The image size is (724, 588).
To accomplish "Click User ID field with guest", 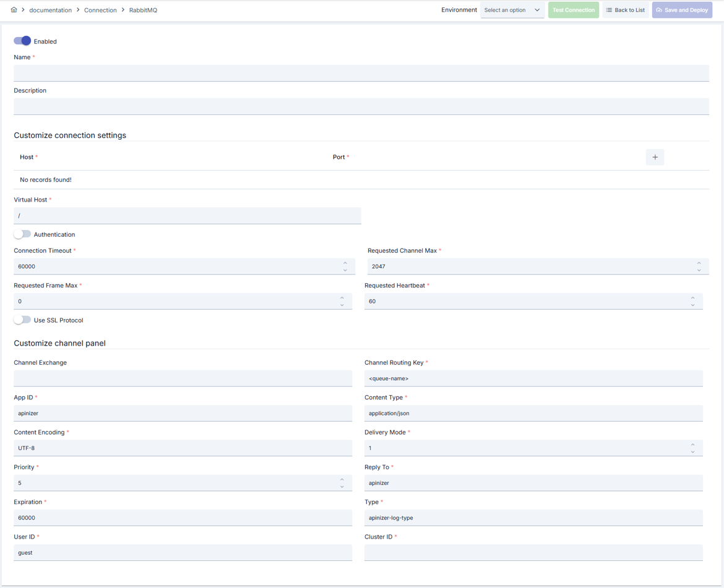I will pyautogui.click(x=183, y=553).
